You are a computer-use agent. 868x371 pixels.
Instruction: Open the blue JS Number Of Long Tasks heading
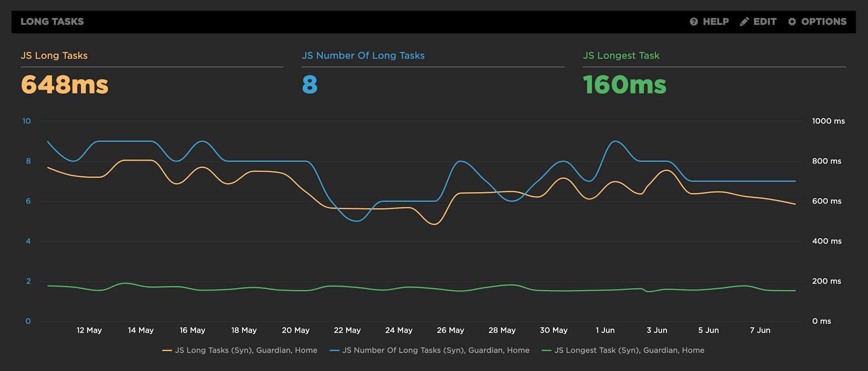click(363, 56)
